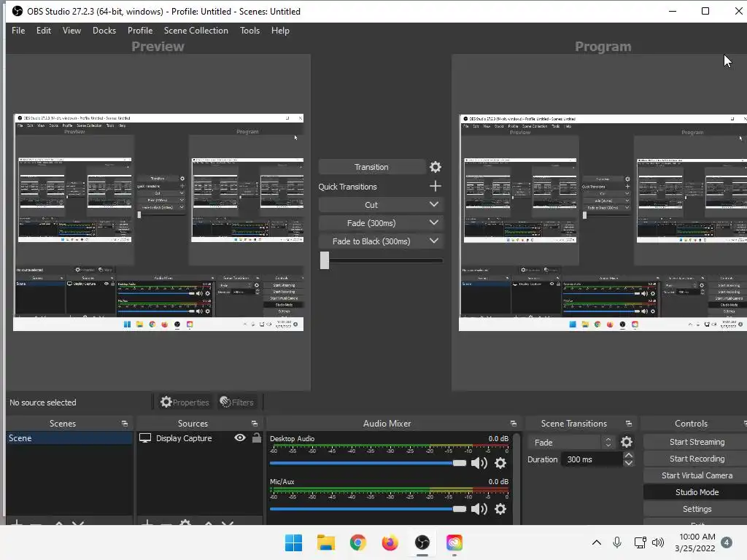Open OBS Settings button
This screenshot has height=560, width=747.
(x=697, y=509)
